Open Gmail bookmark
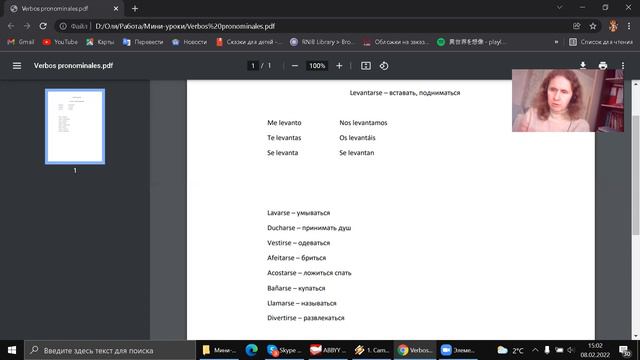Screen dimensions: 640x360 pyautogui.click(x=21, y=42)
